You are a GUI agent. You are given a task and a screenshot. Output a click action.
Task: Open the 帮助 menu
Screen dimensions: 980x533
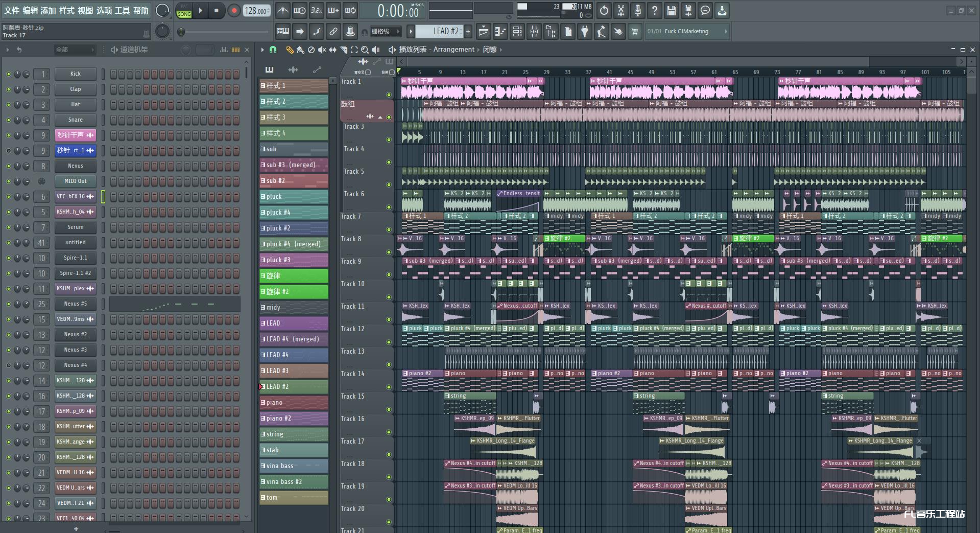pos(141,10)
